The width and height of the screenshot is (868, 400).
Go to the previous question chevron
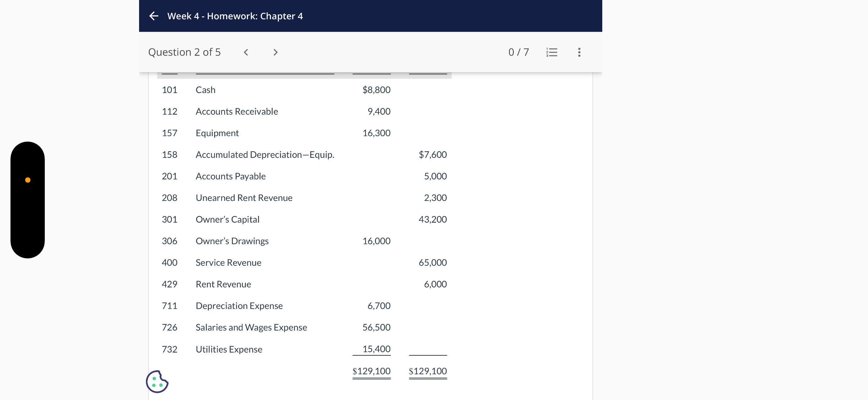click(246, 52)
